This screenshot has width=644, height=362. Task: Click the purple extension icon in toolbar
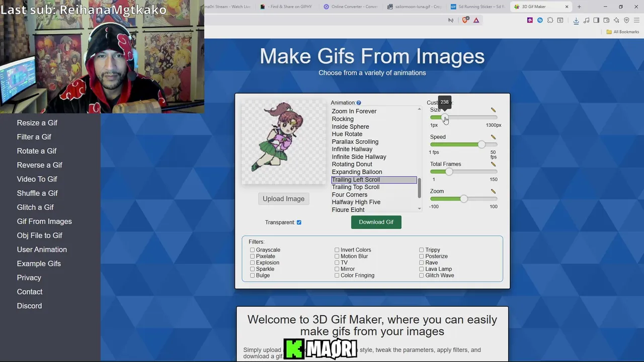point(530,20)
